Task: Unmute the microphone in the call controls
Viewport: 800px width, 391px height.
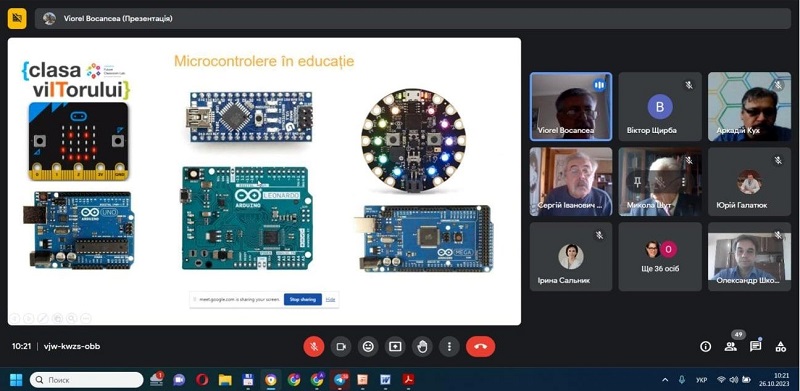Action: [x=314, y=347]
